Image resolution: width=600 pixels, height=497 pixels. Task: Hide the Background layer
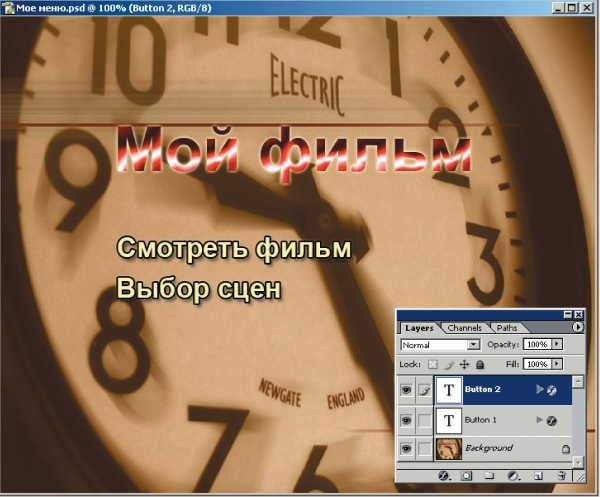pyautogui.click(x=406, y=448)
